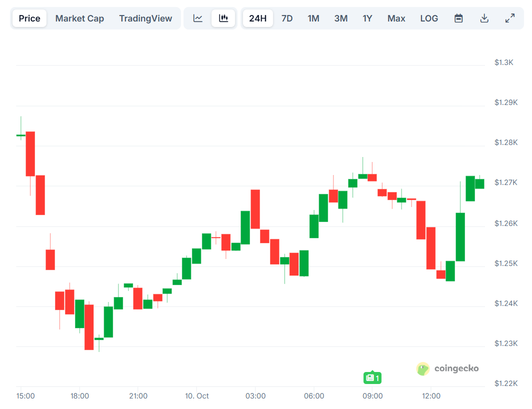Click the 1Y range button

367,18
